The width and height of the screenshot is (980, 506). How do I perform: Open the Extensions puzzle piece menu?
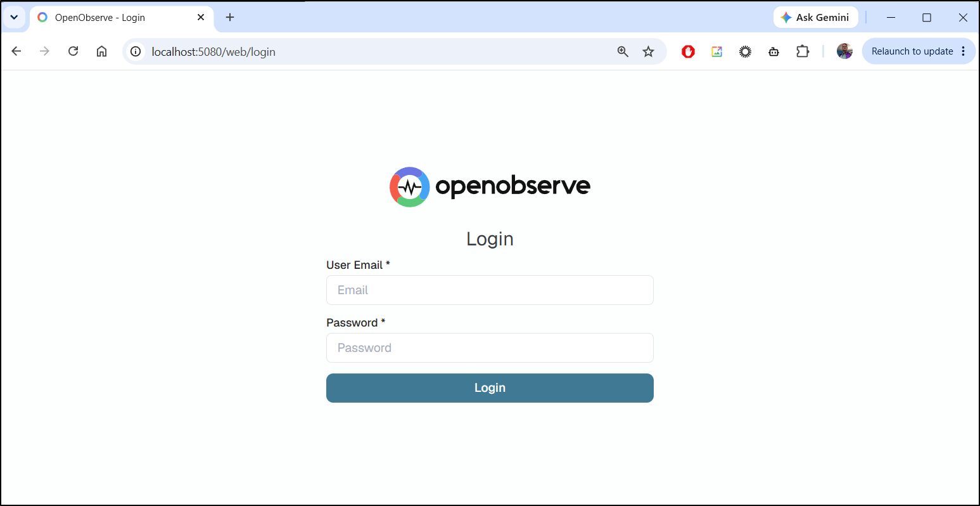[803, 51]
